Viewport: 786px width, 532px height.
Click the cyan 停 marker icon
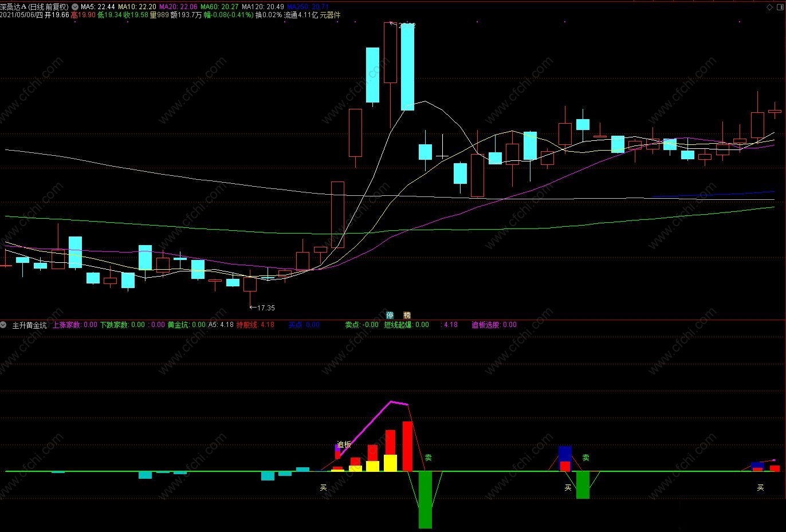(x=390, y=315)
